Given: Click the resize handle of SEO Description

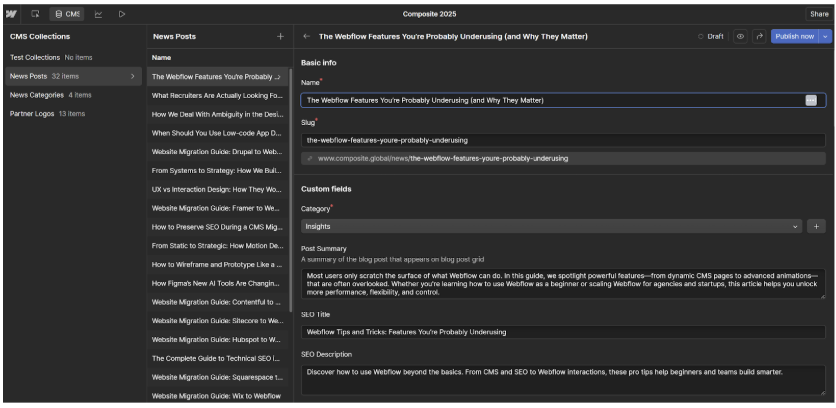Looking at the screenshot, I should point(823,392).
